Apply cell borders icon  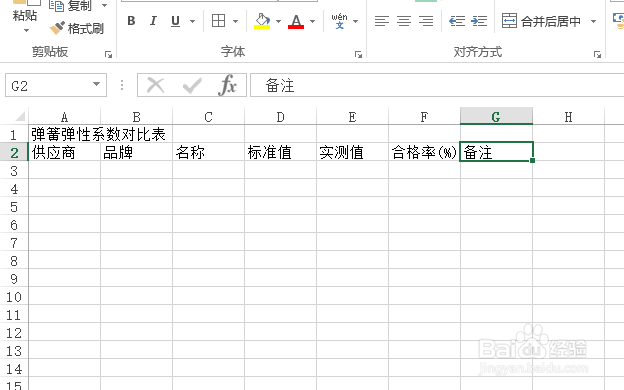point(218,21)
